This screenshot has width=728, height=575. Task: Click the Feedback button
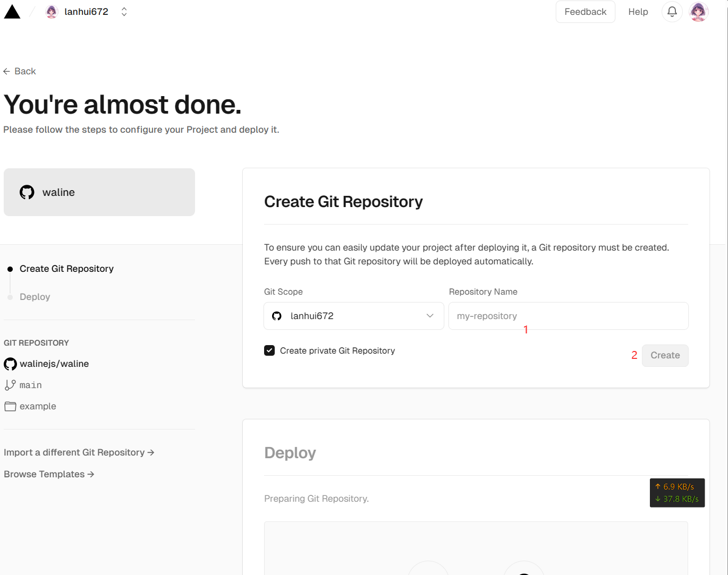(585, 12)
